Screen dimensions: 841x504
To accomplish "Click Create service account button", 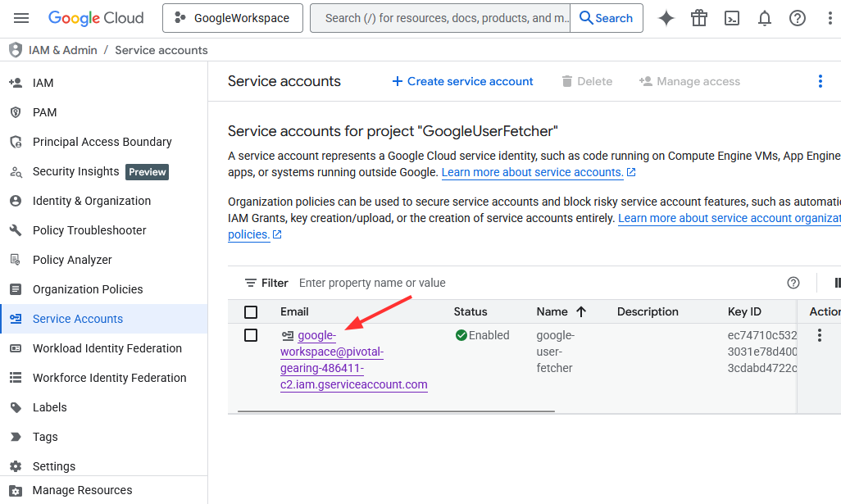I will pyautogui.click(x=462, y=81).
